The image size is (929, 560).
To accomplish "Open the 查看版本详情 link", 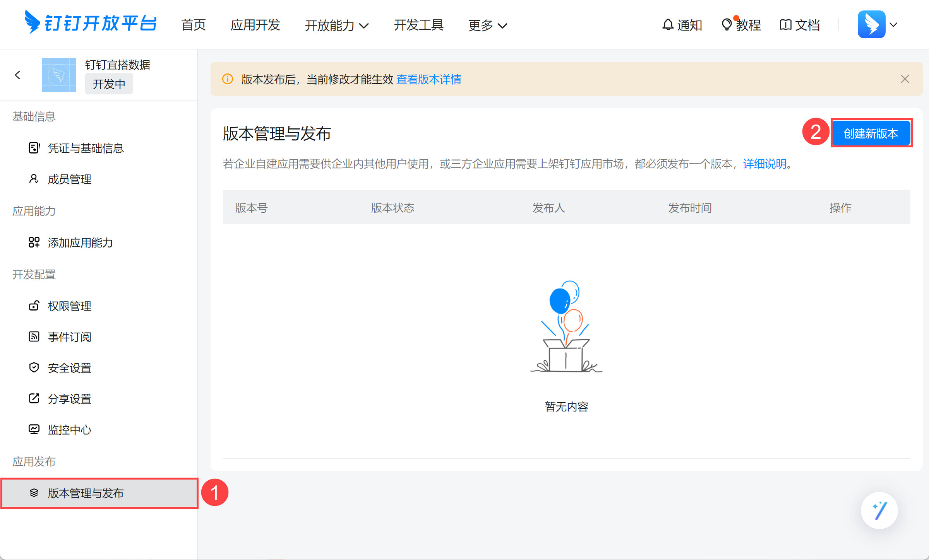I will click(x=429, y=79).
